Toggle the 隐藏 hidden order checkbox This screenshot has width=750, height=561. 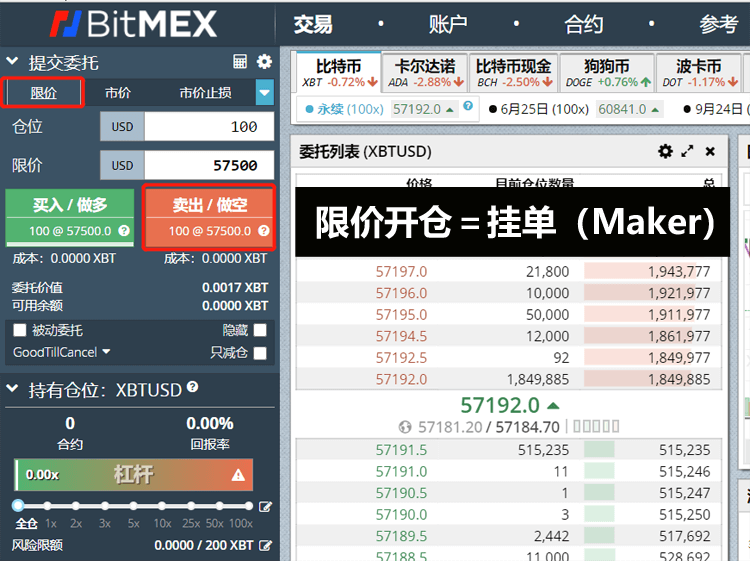260,330
